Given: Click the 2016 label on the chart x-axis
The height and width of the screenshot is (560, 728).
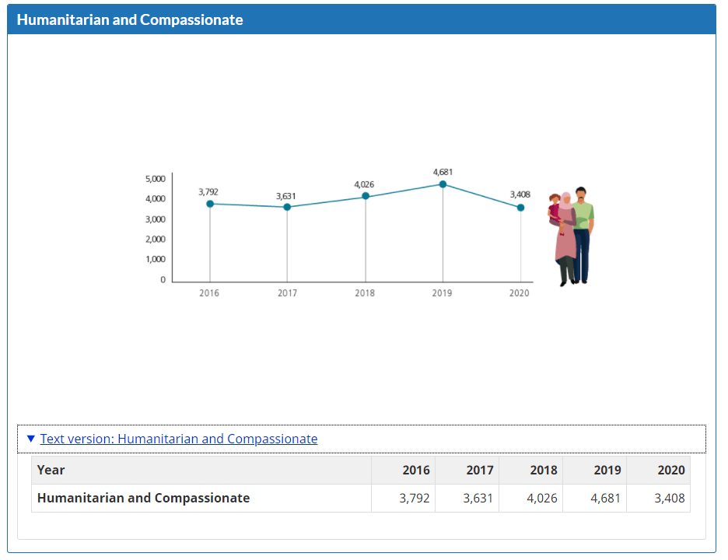Looking at the screenshot, I should point(209,293).
